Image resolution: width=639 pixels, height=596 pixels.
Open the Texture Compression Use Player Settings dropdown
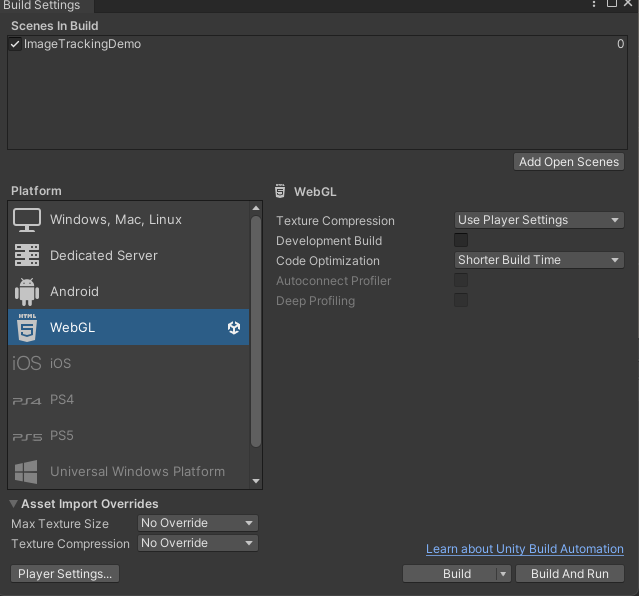point(539,220)
